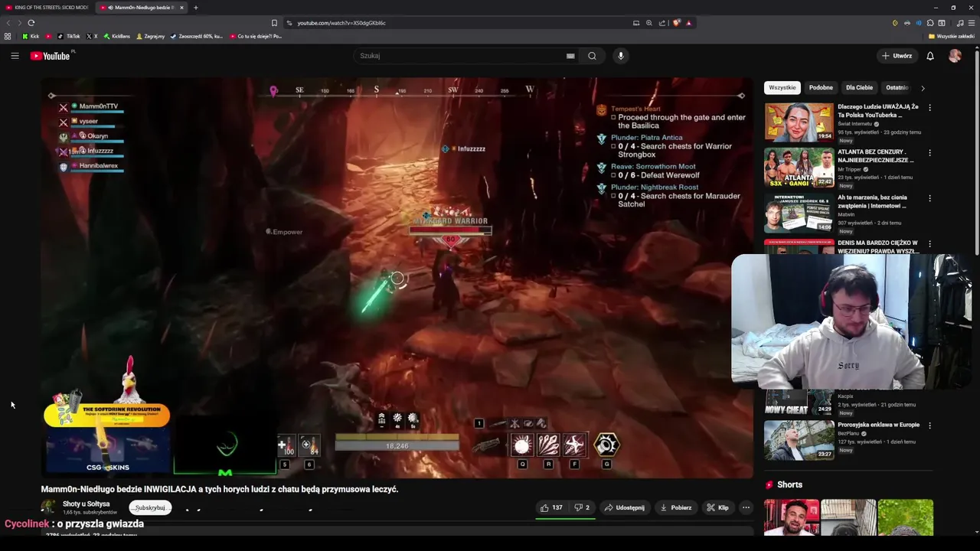The height and width of the screenshot is (551, 980).
Task: Open the TikTok bookmark
Action: tap(69, 36)
